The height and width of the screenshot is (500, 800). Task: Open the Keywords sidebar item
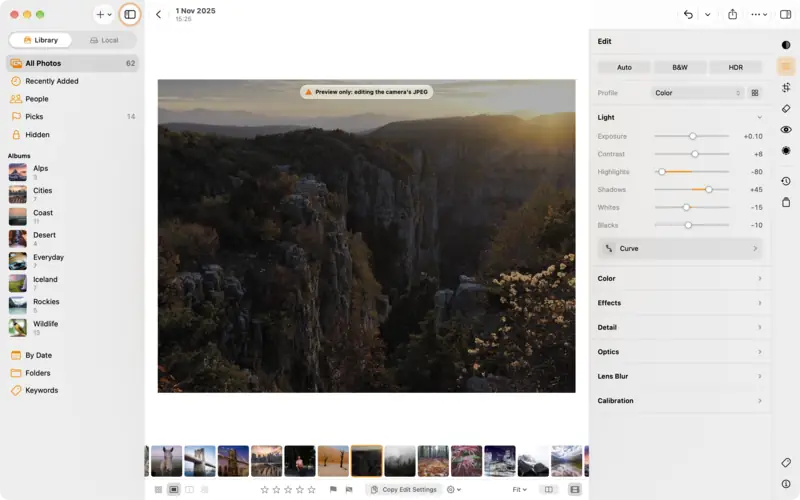click(x=72, y=390)
